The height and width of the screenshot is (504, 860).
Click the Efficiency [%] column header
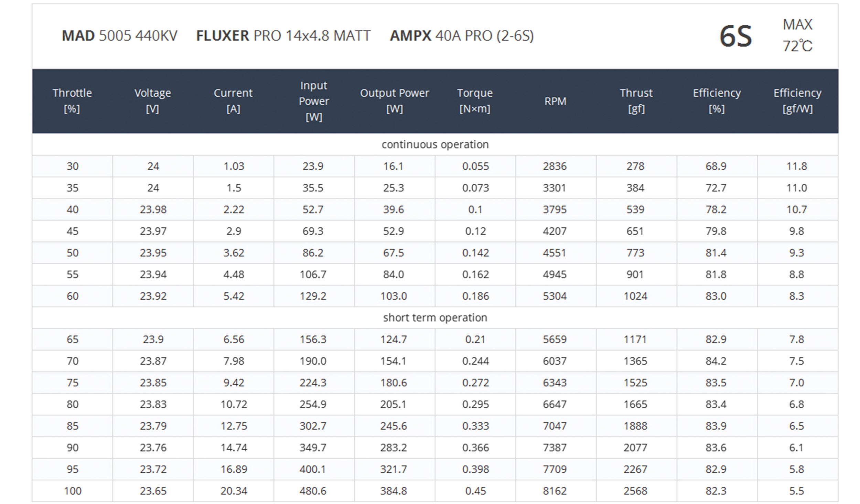[717, 101]
